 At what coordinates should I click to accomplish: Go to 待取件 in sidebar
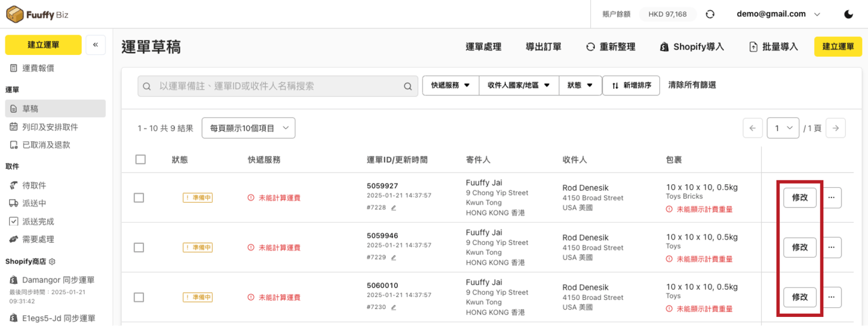click(x=34, y=185)
